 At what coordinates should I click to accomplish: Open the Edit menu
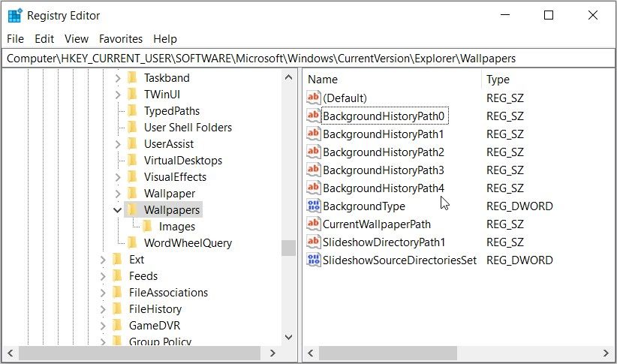pyautogui.click(x=44, y=39)
